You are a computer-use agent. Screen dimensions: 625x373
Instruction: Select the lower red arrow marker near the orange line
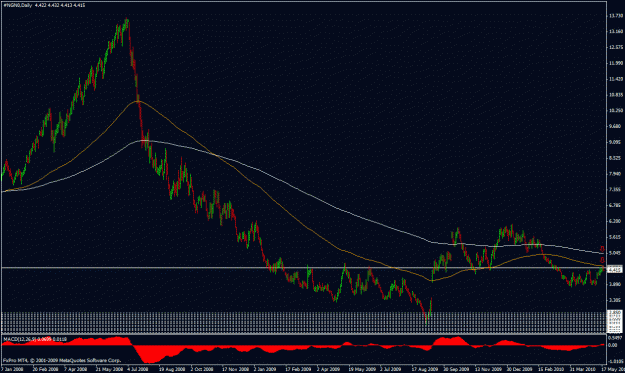602,261
